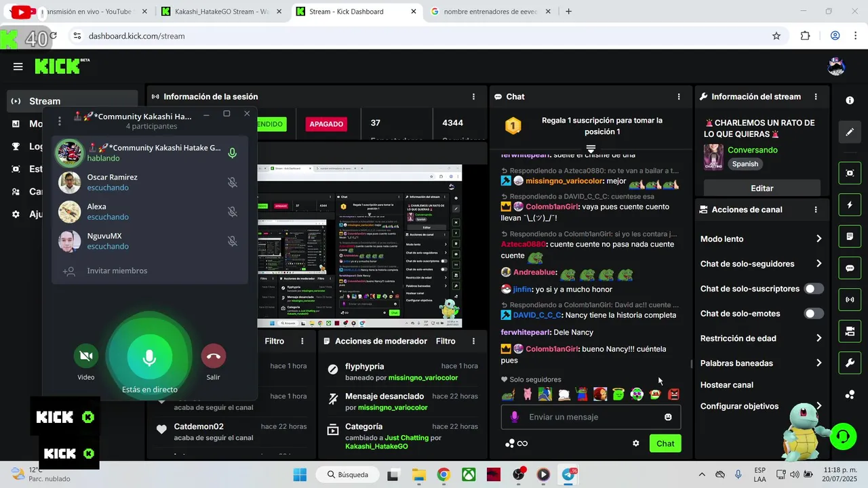Expand Modo lento option
This screenshot has width=868, height=488.
pyautogui.click(x=762, y=239)
